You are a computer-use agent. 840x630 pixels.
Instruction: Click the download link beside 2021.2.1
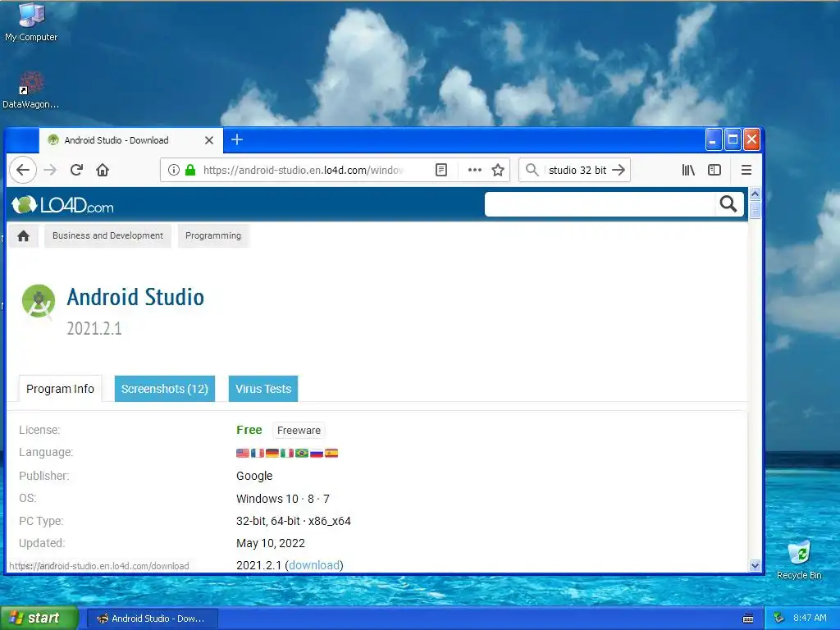[314, 565]
